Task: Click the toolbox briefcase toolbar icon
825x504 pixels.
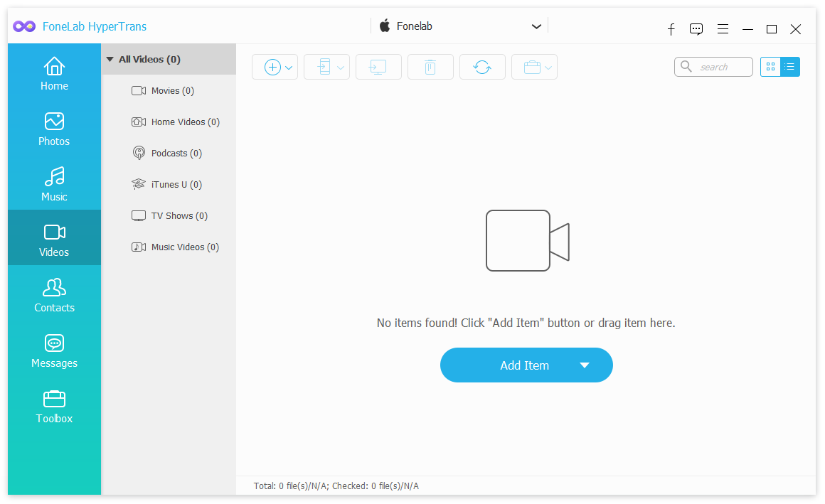Action: point(532,68)
